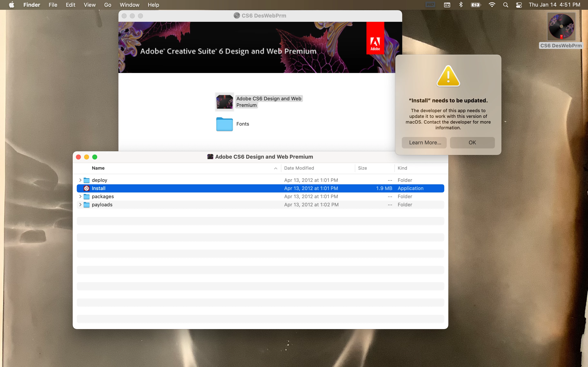588x367 pixels.
Task: Click the Install application icon
Action: pos(87,188)
